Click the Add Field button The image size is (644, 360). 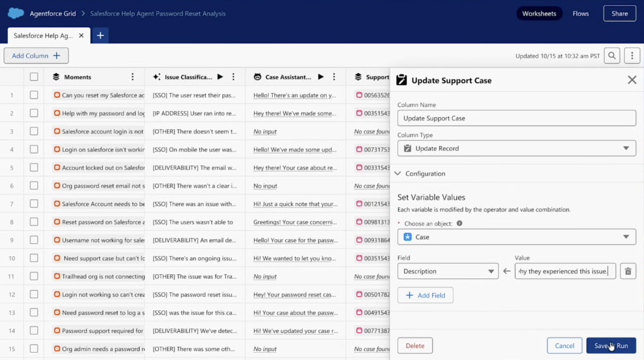pos(425,295)
